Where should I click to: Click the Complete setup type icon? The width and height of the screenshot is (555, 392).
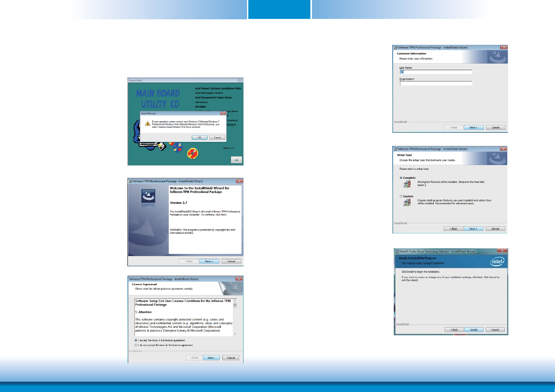[407, 184]
